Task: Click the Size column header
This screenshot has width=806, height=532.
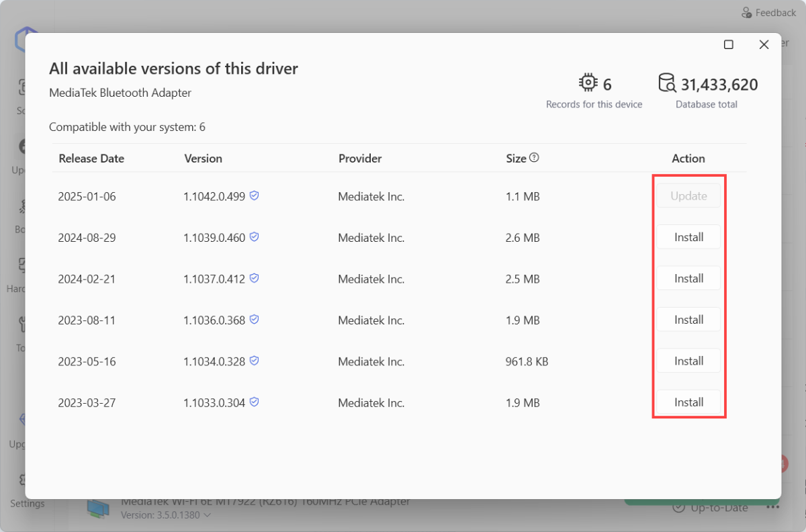Action: tap(516, 159)
